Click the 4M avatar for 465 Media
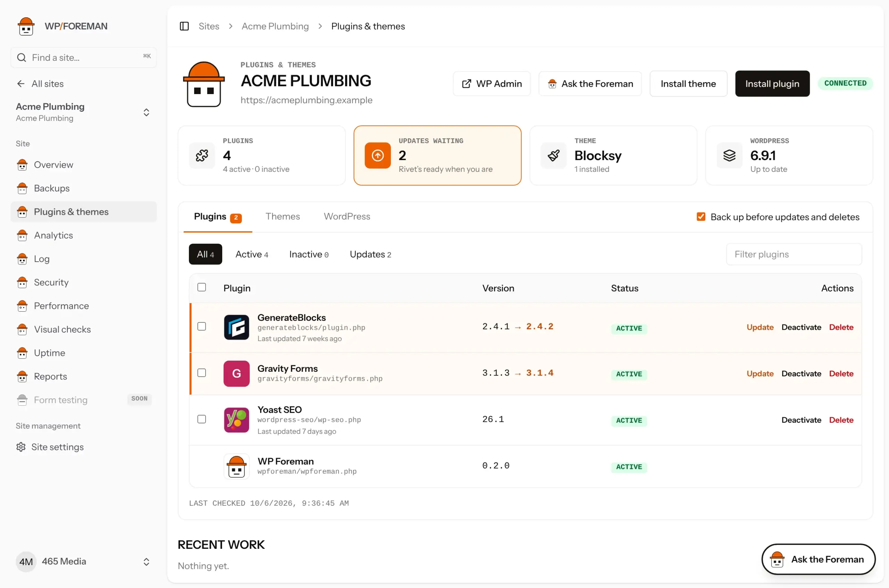 pos(26,562)
